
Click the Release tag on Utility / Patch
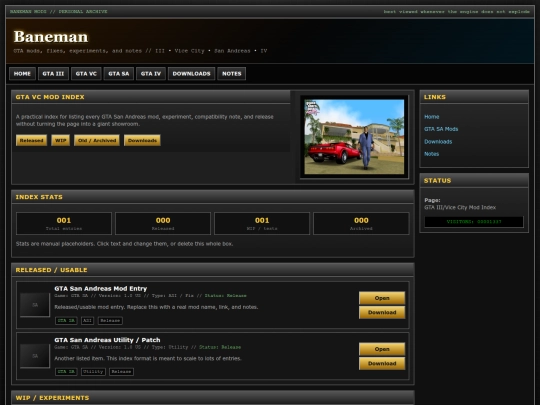pyautogui.click(x=122, y=372)
